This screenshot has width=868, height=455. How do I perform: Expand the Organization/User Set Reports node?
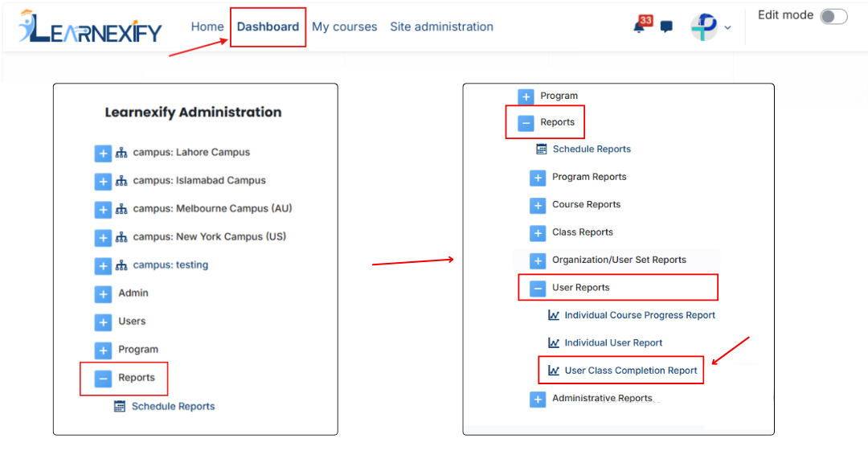tap(538, 260)
